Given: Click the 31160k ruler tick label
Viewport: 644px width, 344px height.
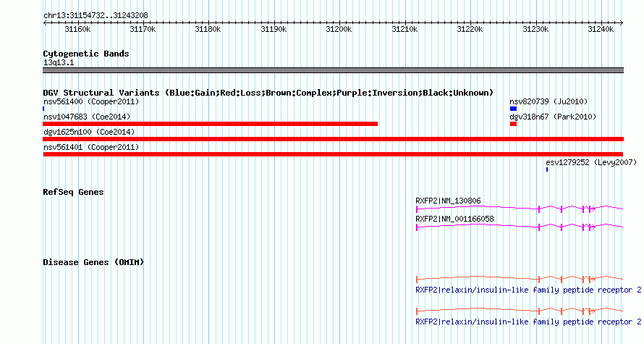Looking at the screenshot, I should [x=77, y=29].
